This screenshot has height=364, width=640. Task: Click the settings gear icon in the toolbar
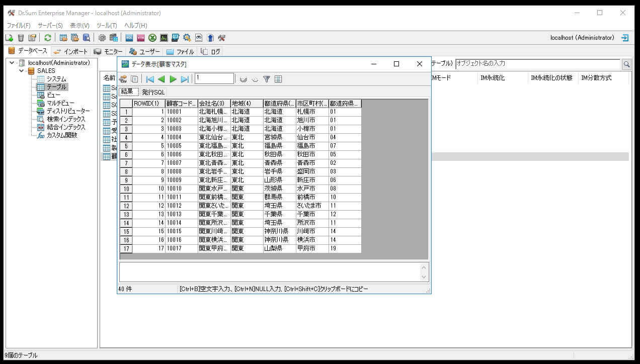pos(102,37)
